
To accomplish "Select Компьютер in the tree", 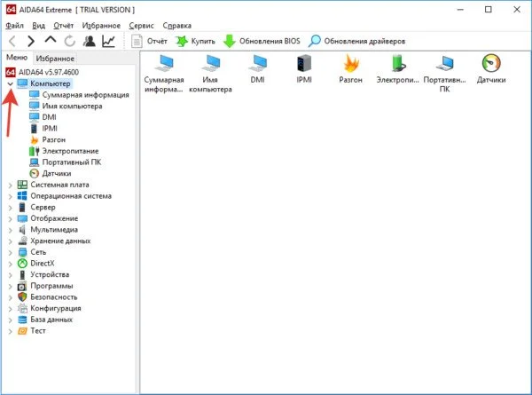I will point(51,83).
